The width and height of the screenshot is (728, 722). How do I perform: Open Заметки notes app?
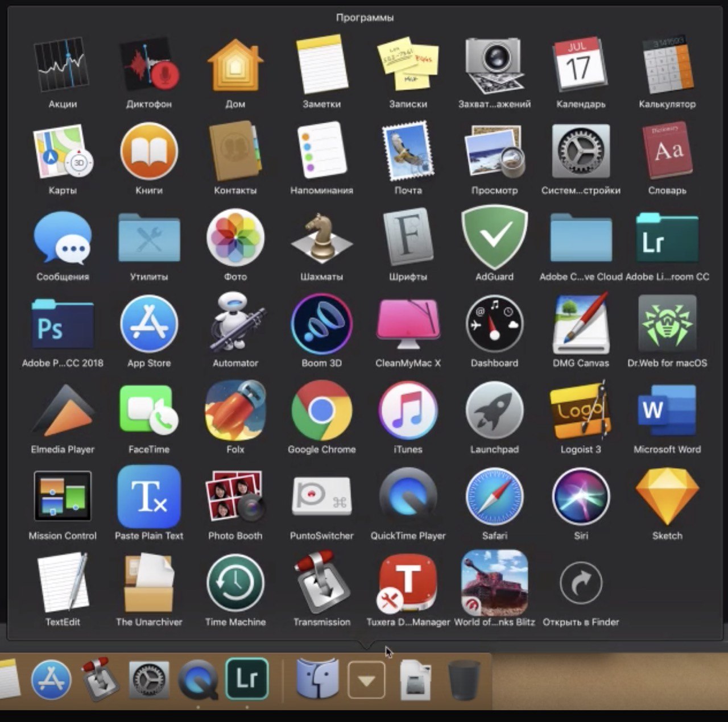(x=322, y=65)
